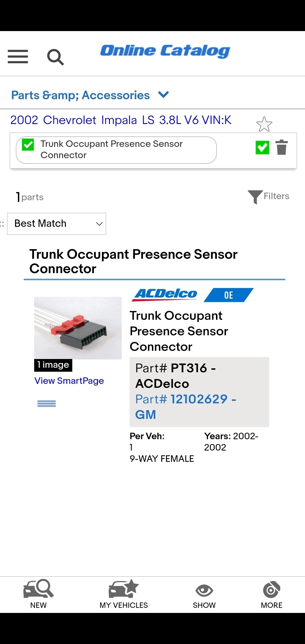Open the Best Match sort dropdown

coord(56,224)
